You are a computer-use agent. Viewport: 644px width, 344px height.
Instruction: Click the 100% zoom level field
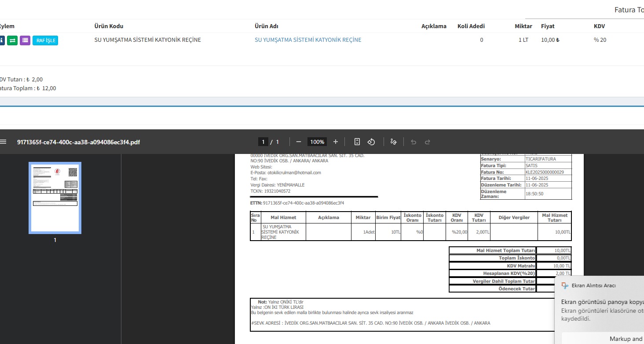[x=317, y=142]
